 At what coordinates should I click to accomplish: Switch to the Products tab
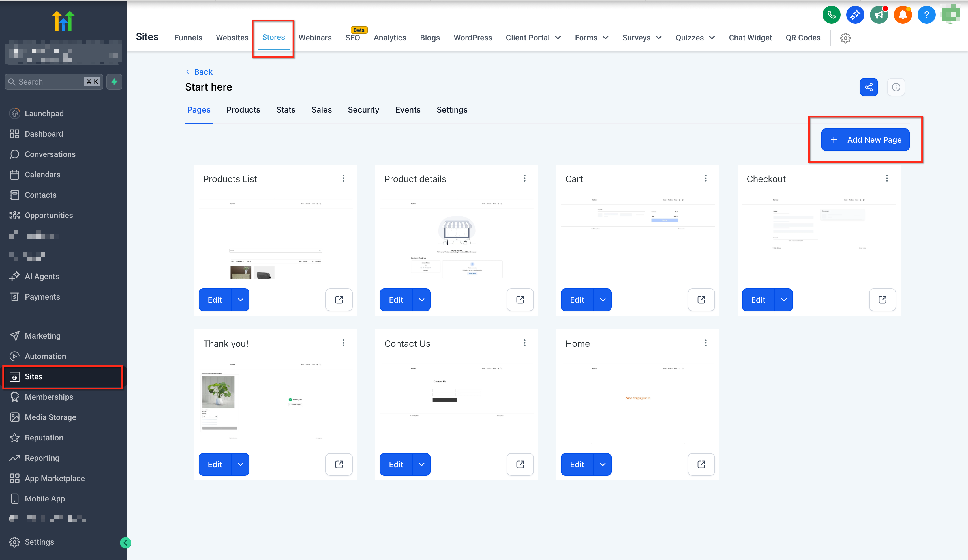coord(243,110)
